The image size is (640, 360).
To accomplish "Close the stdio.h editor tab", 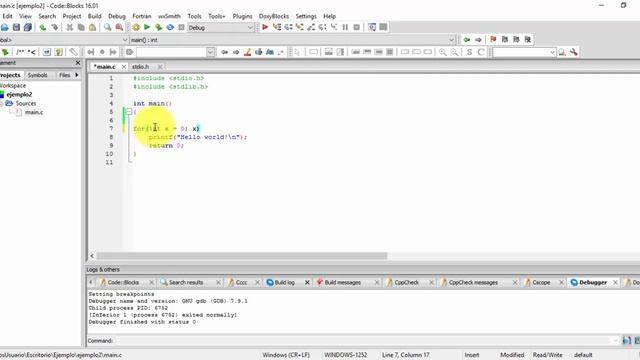I will pos(160,67).
